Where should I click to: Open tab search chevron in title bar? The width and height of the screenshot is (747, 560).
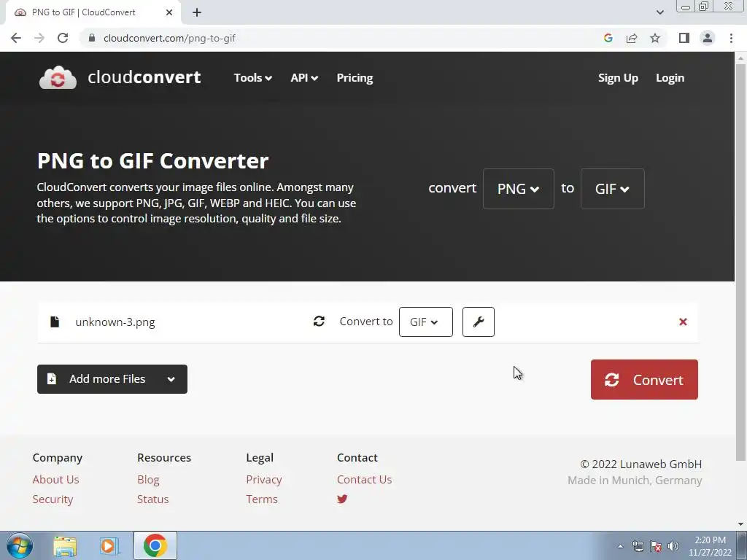coord(659,12)
